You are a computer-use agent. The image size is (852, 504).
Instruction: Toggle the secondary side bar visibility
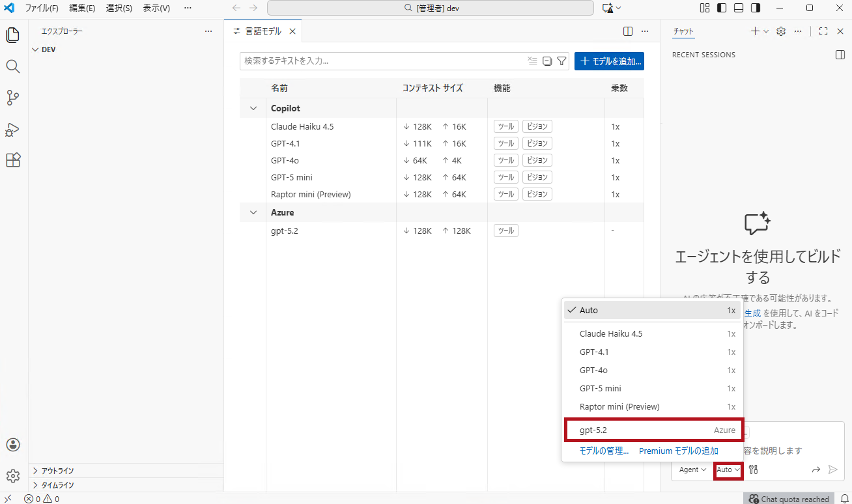[756, 8]
